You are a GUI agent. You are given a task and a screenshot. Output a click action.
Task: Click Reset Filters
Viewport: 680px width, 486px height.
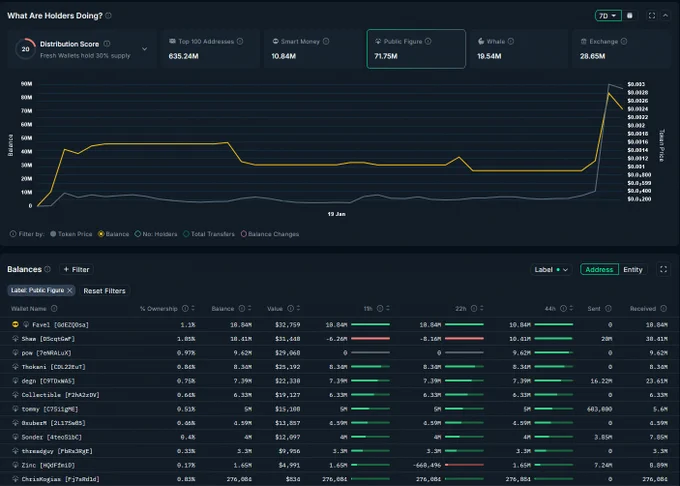pyautogui.click(x=105, y=290)
